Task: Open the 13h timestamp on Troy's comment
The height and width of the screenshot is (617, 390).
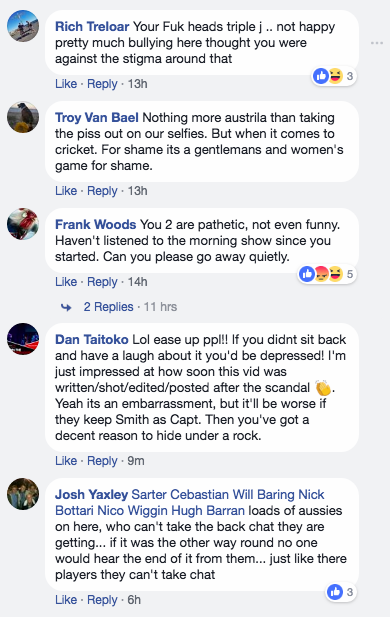Action: click(x=137, y=191)
